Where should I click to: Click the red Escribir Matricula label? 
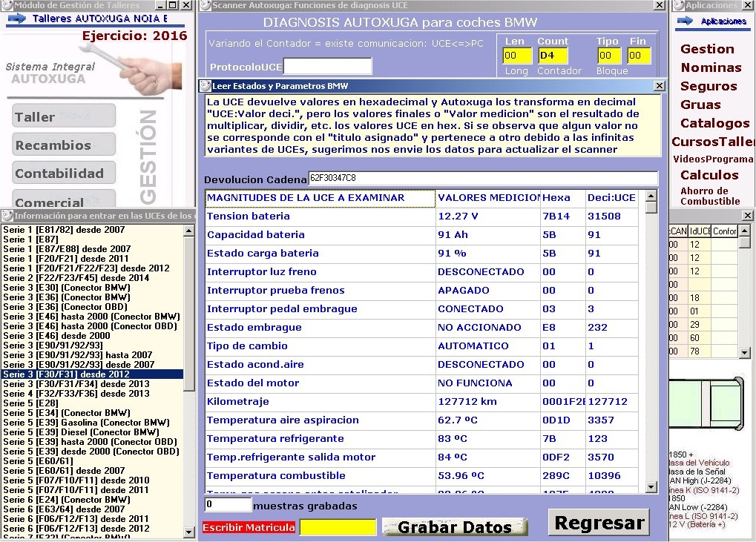(x=249, y=528)
